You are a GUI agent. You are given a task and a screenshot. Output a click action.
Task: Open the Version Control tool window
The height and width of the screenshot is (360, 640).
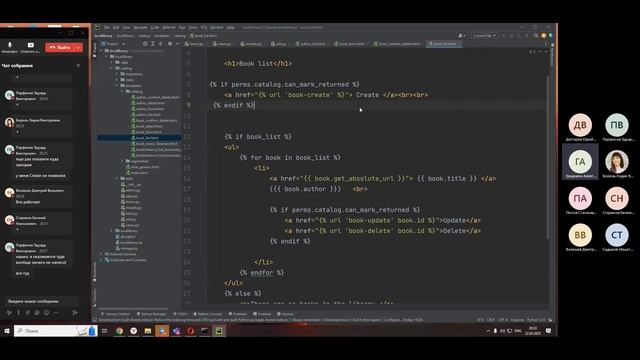tap(115, 314)
